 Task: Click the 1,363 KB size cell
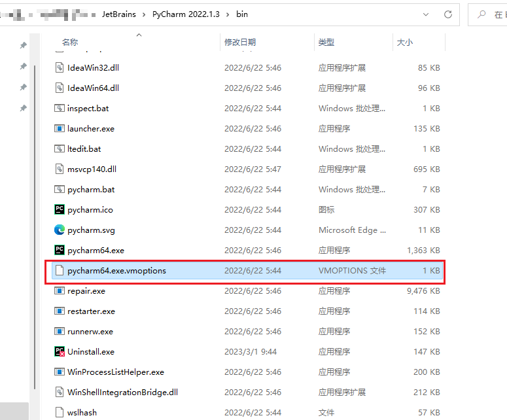click(x=423, y=251)
